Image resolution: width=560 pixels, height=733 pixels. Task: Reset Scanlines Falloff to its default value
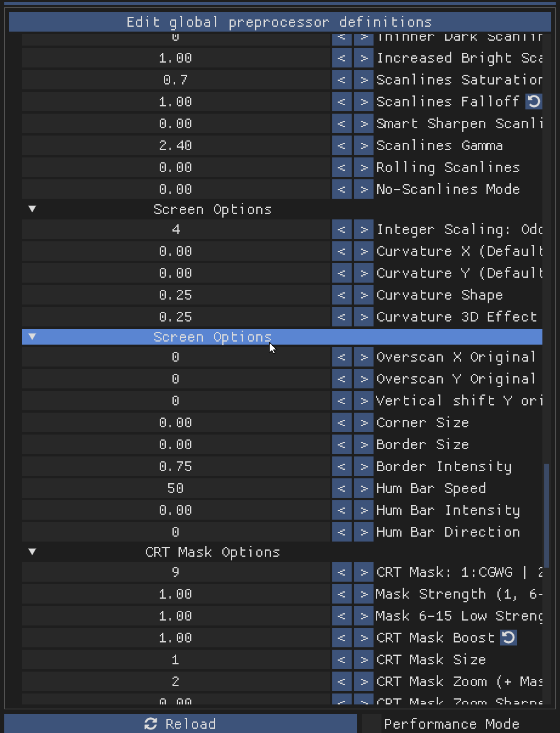pyautogui.click(x=533, y=102)
